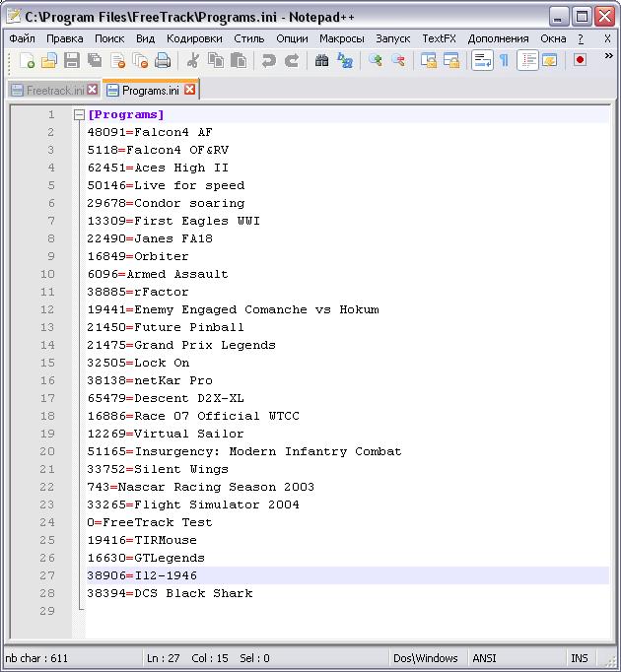Screen dimensions: 621x672
Task: Collapse the [Programs] section fold marker
Action: pos(79,115)
